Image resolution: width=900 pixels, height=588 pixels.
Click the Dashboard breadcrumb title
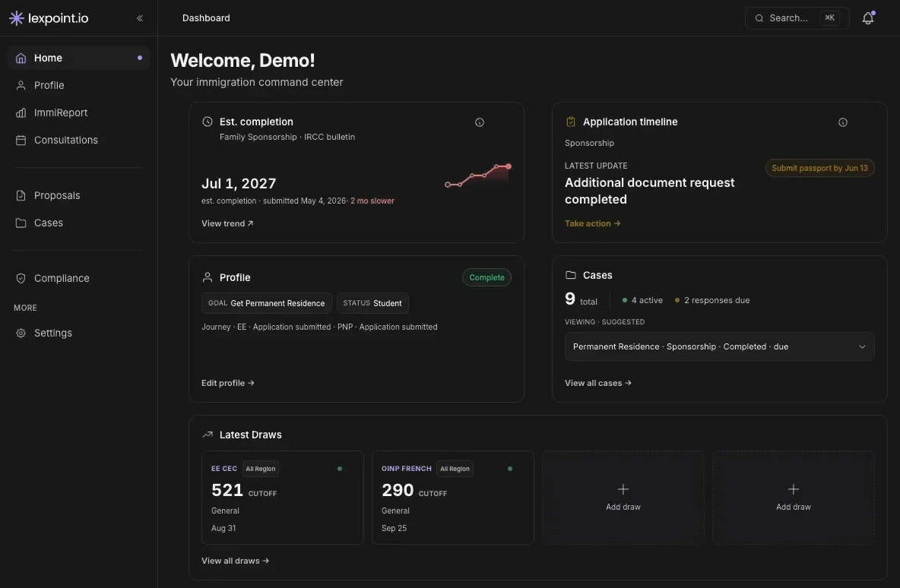(x=206, y=18)
